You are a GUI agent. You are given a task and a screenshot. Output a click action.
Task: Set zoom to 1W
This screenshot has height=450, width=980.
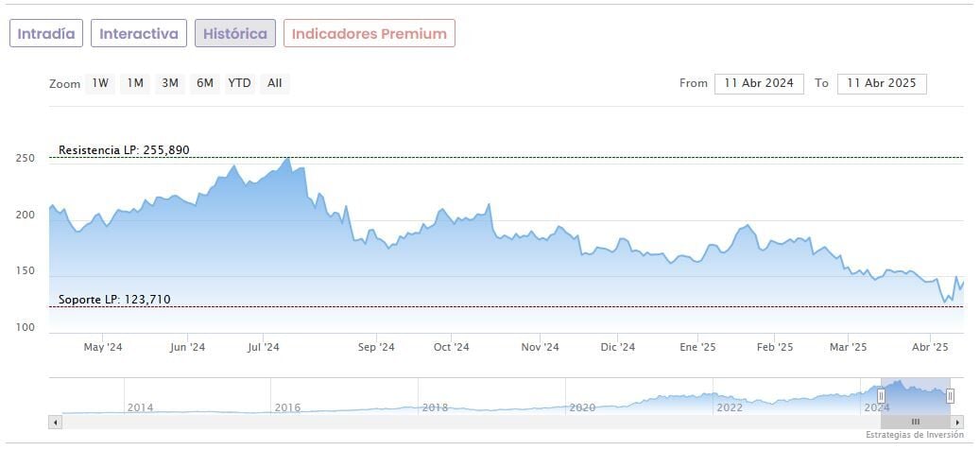click(x=100, y=83)
